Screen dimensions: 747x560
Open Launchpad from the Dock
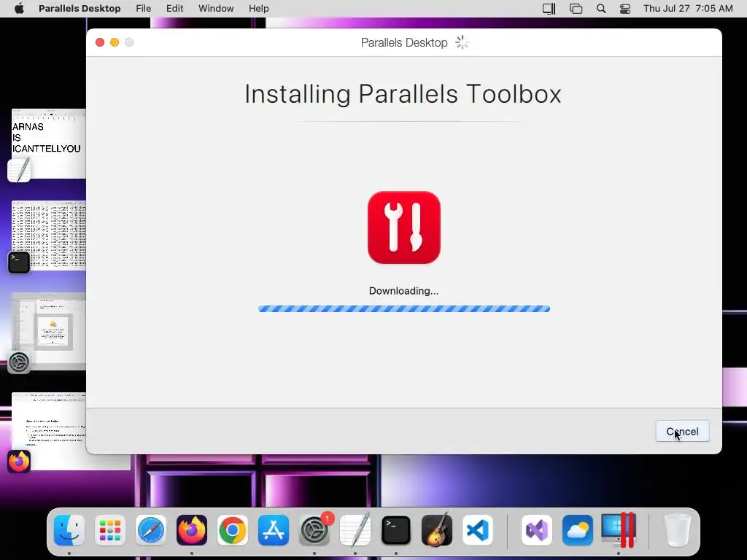(x=110, y=530)
